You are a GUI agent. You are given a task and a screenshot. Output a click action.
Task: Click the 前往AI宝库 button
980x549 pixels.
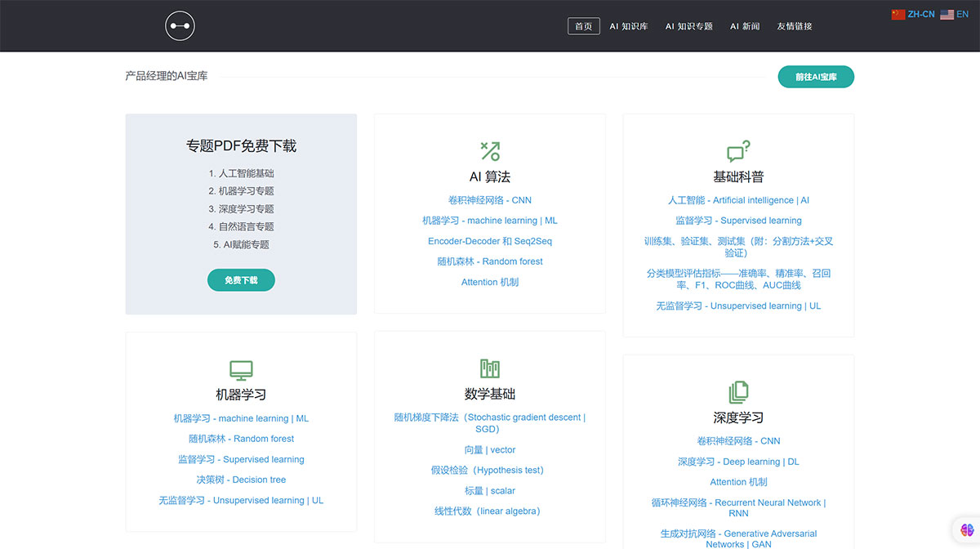(x=815, y=76)
